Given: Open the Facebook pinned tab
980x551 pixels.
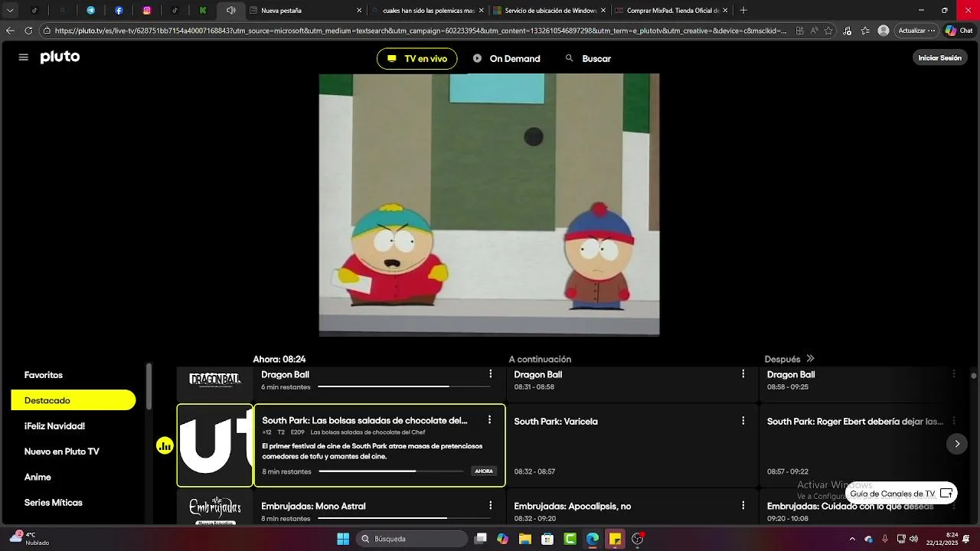Looking at the screenshot, I should (119, 11).
